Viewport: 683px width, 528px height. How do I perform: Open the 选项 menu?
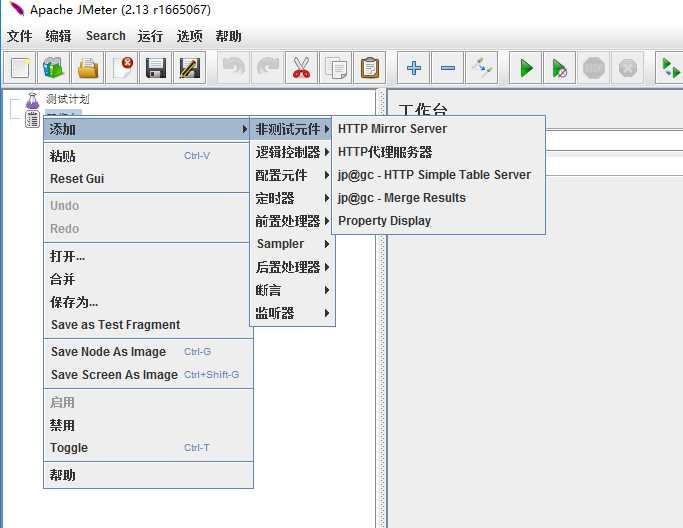pyautogui.click(x=189, y=36)
